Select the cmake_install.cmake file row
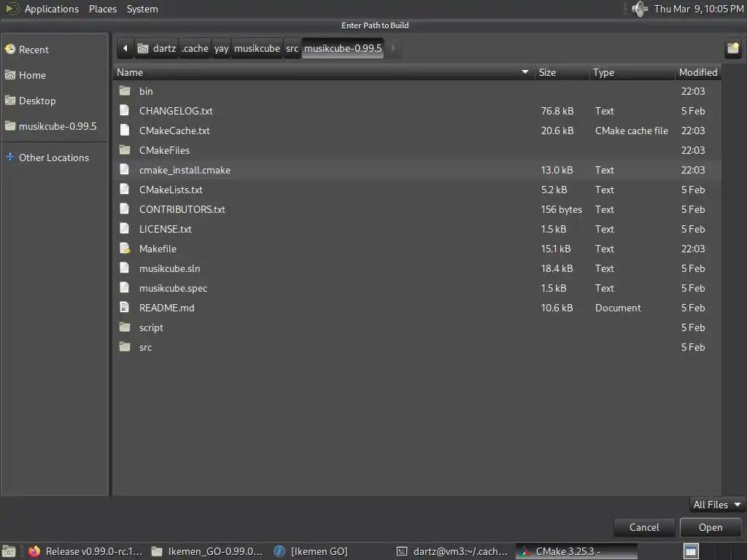This screenshot has width=747, height=560. coord(417,170)
